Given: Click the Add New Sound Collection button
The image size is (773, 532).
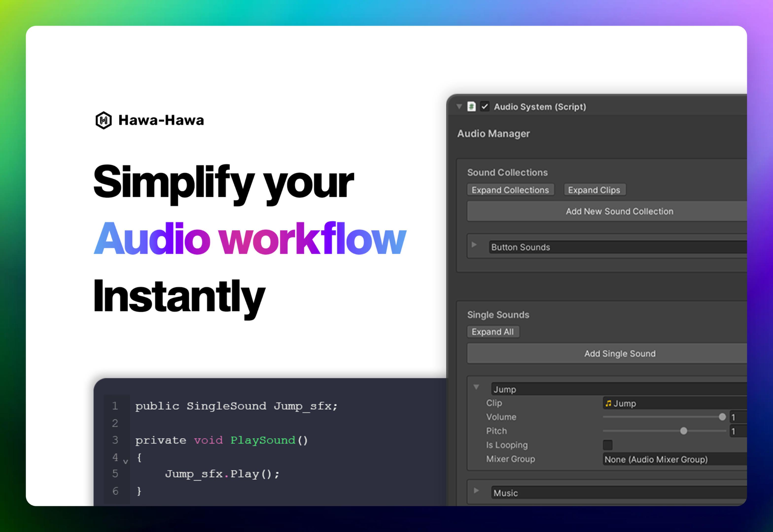Looking at the screenshot, I should [619, 211].
